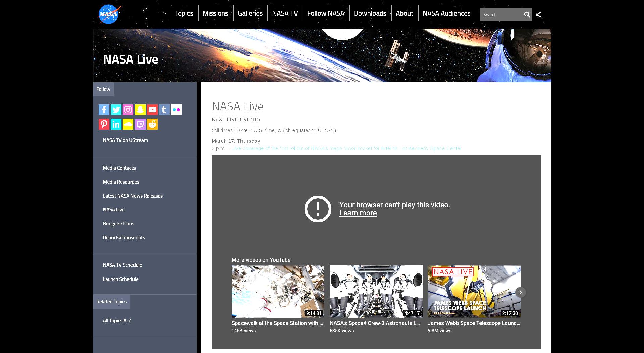Open NASA's Reddit icon

[x=152, y=124]
